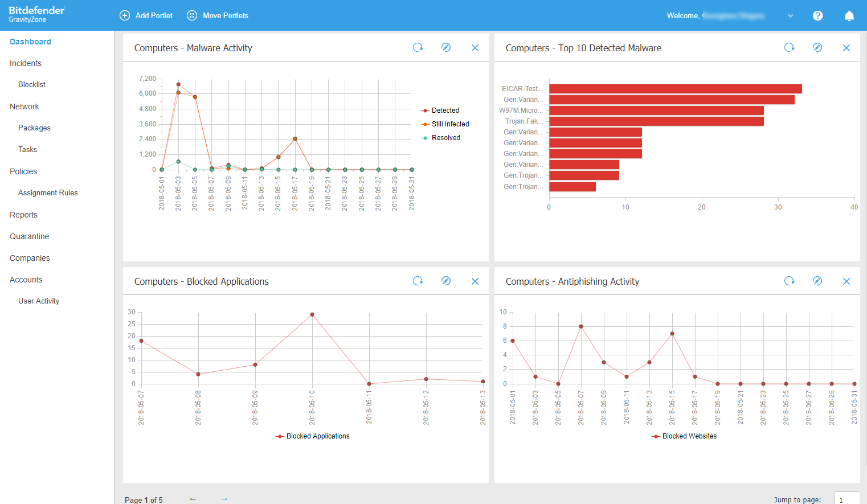867x504 pixels.
Task: Refresh the Blocked Applications portlet
Action: point(418,281)
